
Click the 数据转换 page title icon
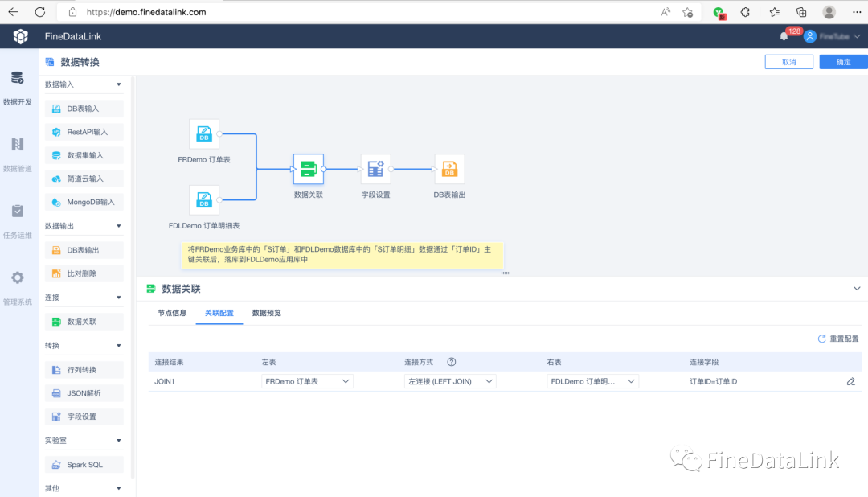click(x=50, y=62)
